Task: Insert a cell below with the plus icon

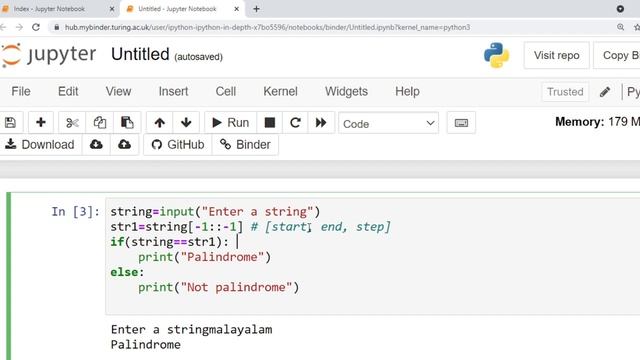Action: click(x=40, y=122)
